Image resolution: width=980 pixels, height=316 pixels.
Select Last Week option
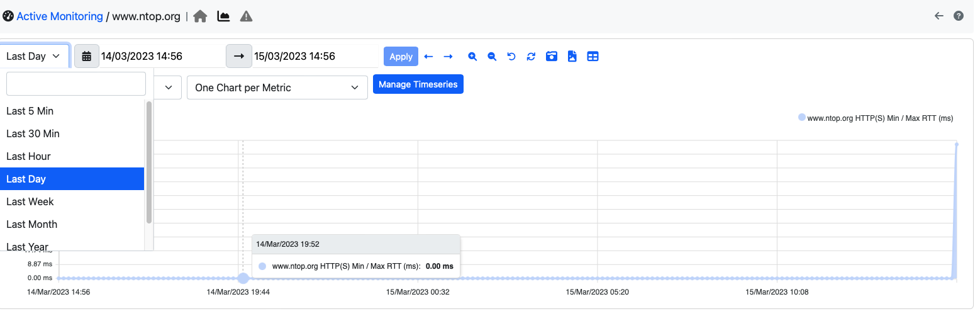(x=72, y=201)
